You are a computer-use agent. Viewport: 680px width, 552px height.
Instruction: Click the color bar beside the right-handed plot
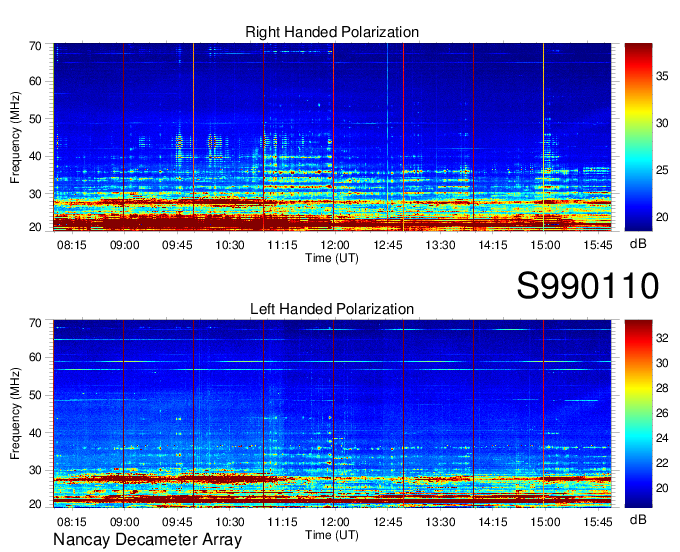tap(638, 137)
